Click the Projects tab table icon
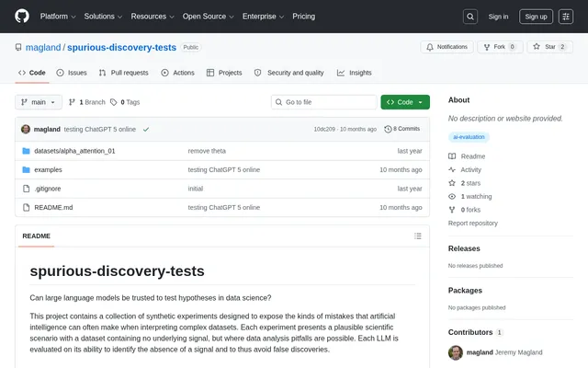This screenshot has height=368, width=588. 210,73
